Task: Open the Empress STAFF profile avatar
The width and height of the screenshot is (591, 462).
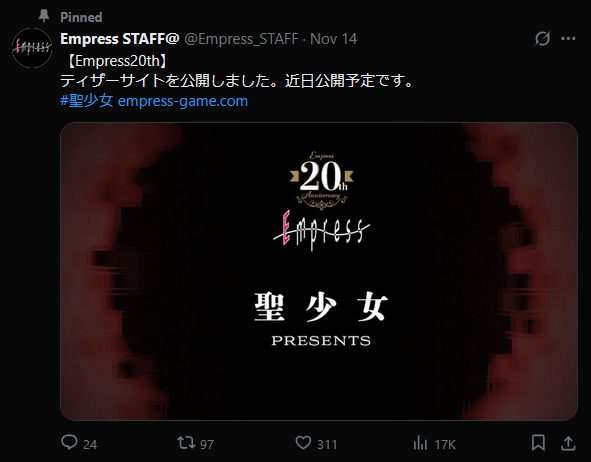Action: click(x=32, y=48)
